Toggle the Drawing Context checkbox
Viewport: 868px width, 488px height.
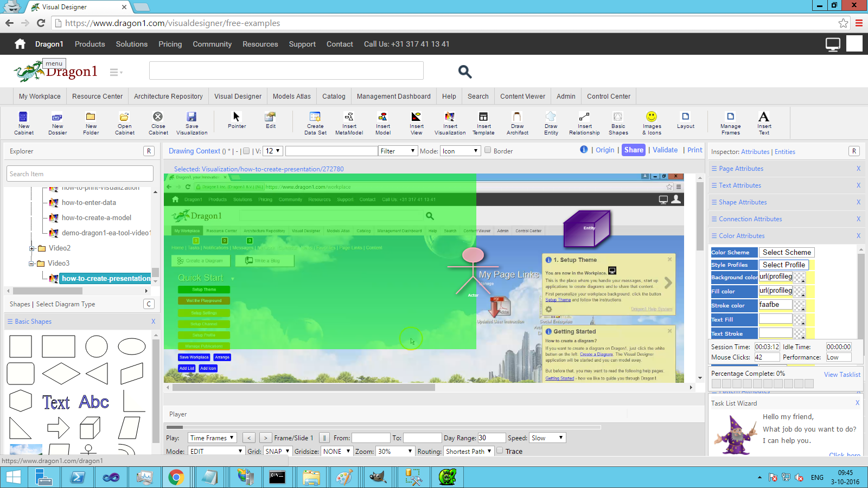(x=246, y=151)
